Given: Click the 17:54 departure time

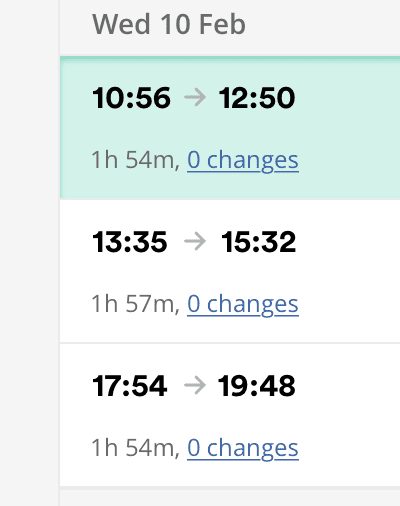Looking at the screenshot, I should tap(130, 386).
